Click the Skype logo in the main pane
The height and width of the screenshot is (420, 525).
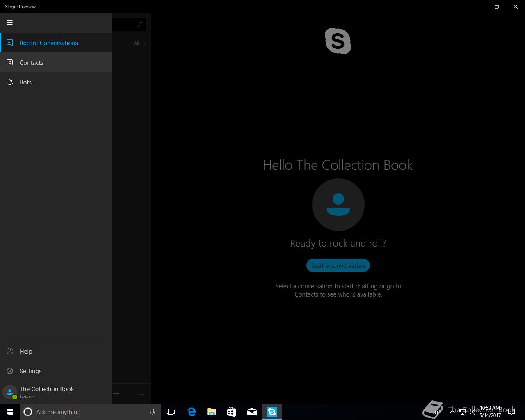coord(338,41)
